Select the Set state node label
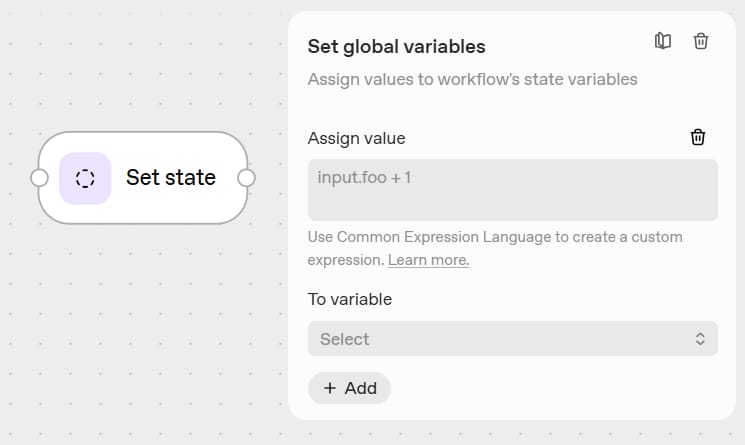The height and width of the screenshot is (445, 745). click(171, 178)
